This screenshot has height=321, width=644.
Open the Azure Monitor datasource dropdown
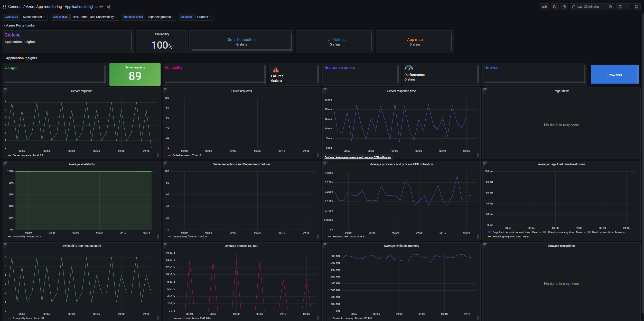click(x=34, y=17)
